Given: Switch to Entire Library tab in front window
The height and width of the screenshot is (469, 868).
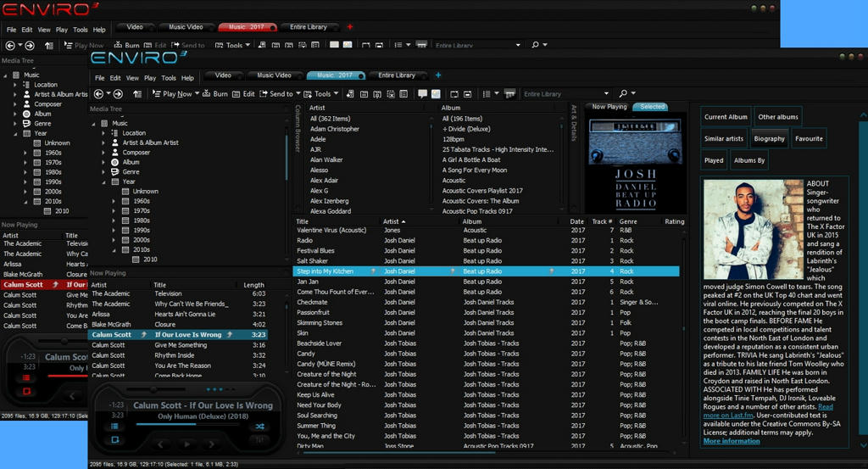Looking at the screenshot, I should pyautogui.click(x=397, y=75).
